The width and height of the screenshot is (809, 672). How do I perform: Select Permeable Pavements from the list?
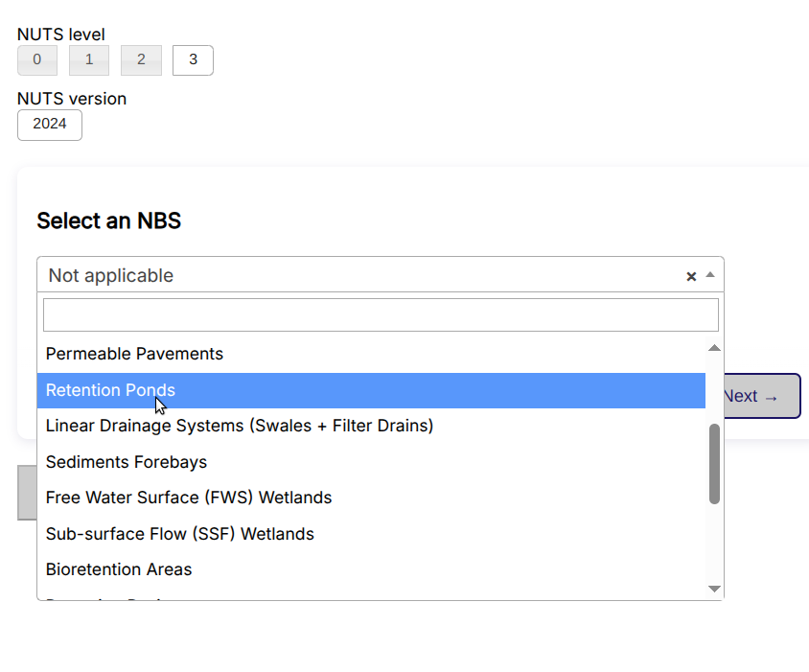(134, 353)
